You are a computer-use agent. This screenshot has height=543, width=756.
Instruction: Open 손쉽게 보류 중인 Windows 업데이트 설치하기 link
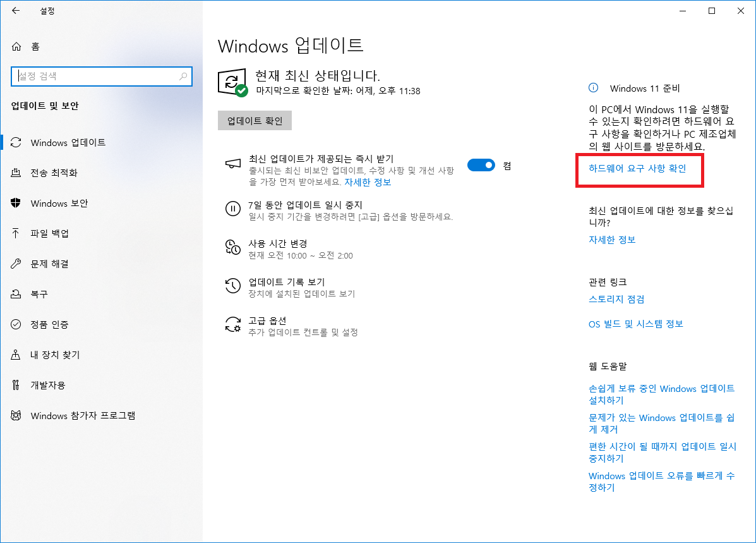661,394
